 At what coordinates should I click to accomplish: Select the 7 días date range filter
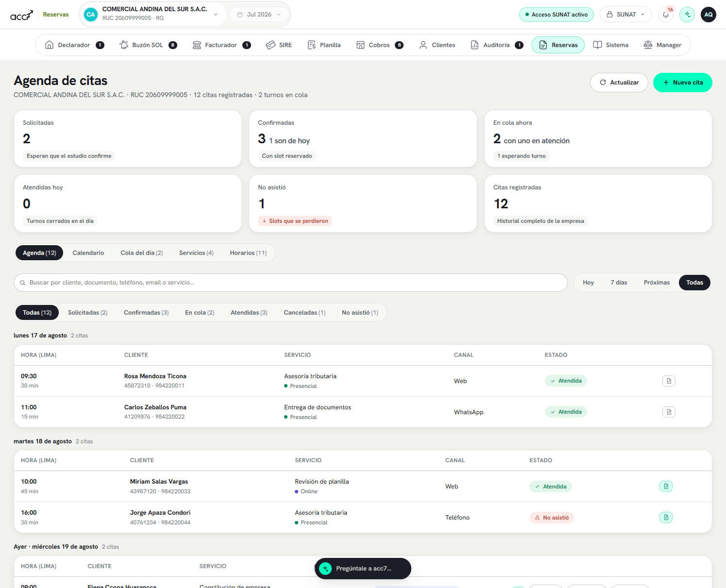(x=619, y=283)
